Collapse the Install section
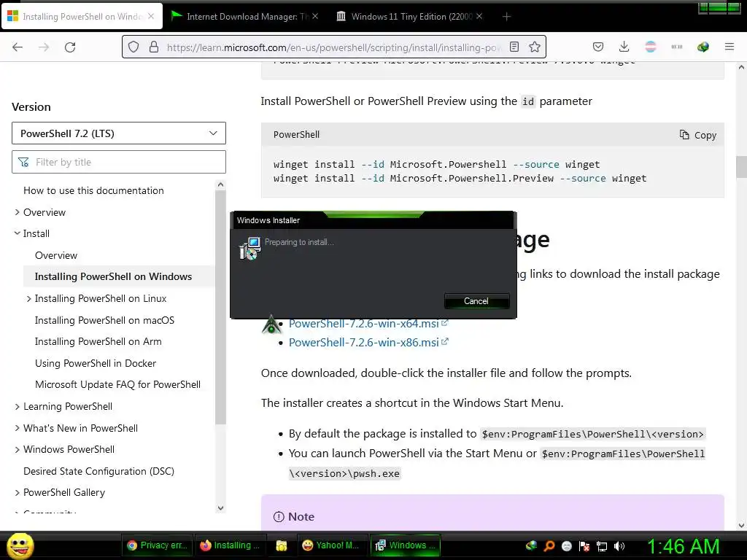747x560 pixels. [18, 233]
